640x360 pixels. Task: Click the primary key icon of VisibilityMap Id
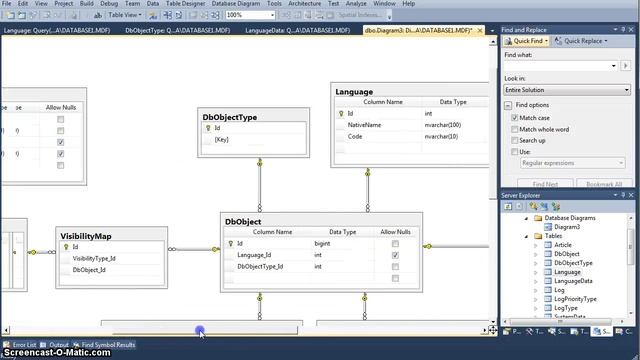[66, 247]
